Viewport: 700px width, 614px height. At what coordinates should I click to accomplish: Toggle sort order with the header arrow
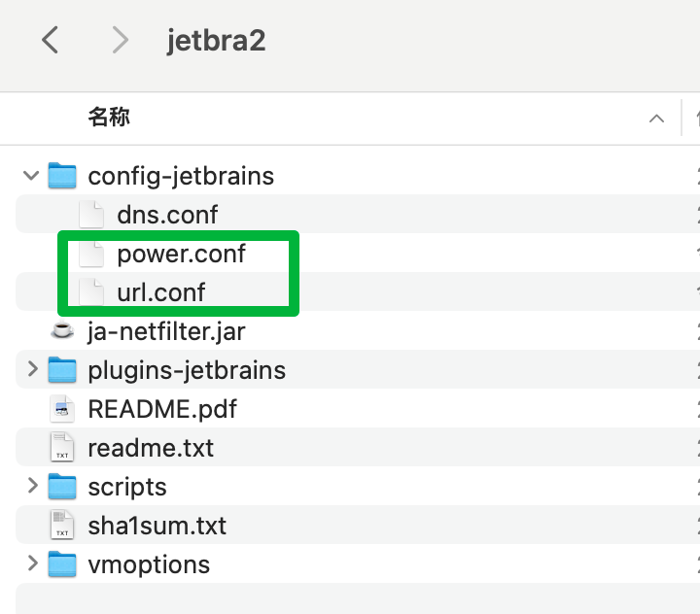[x=656, y=119]
